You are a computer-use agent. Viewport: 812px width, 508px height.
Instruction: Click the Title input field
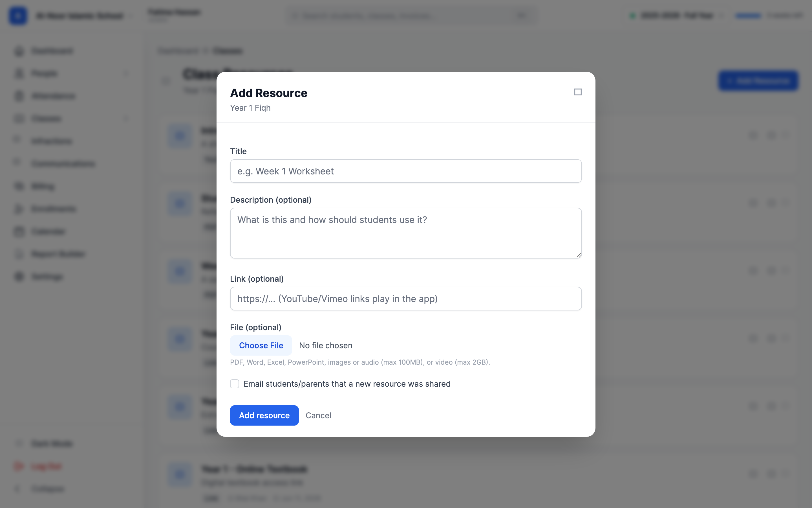(x=406, y=171)
